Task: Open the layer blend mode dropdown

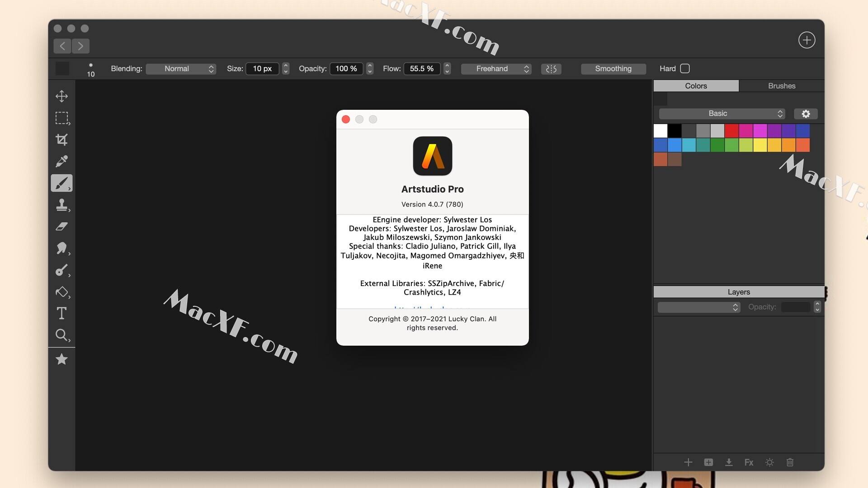Action: (699, 307)
